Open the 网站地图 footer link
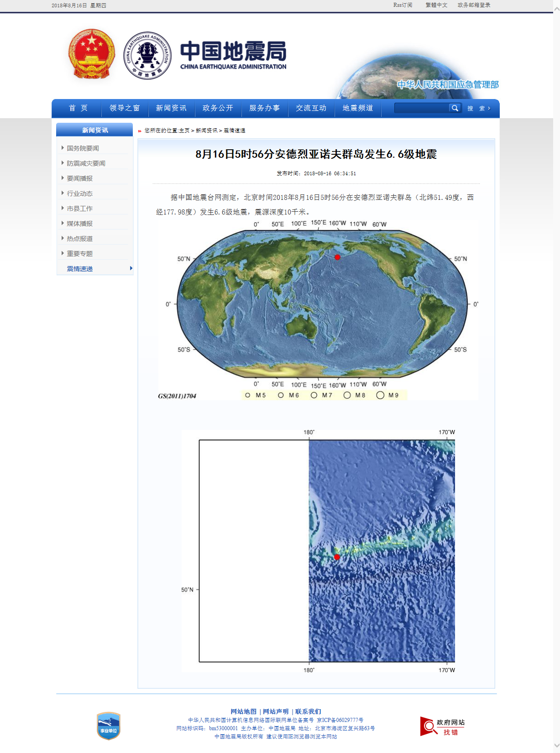The height and width of the screenshot is (753, 560). (x=243, y=711)
